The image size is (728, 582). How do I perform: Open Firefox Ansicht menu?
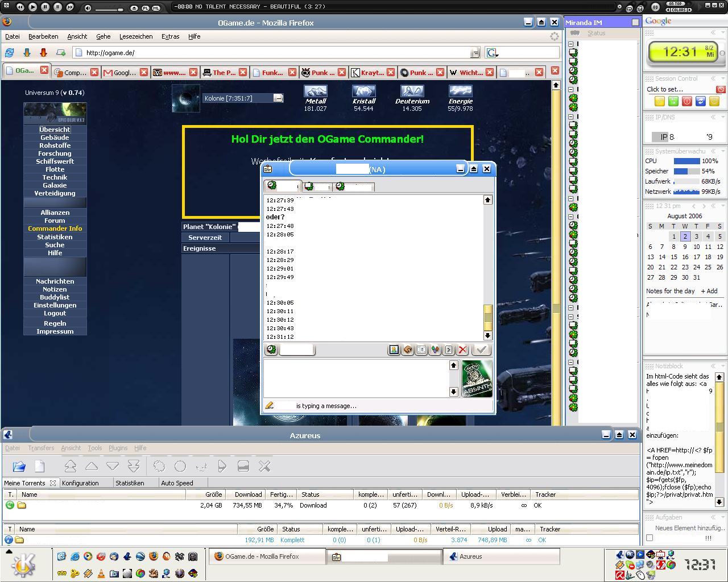pos(77,36)
